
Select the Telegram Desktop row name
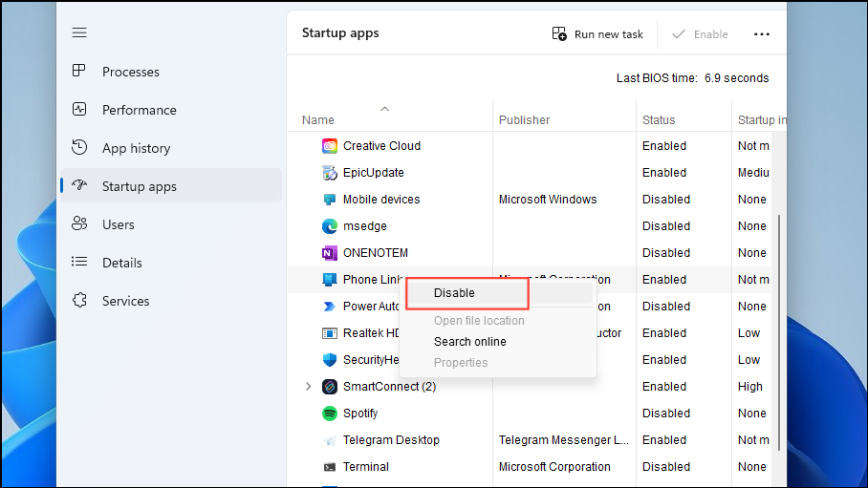pyautogui.click(x=391, y=440)
